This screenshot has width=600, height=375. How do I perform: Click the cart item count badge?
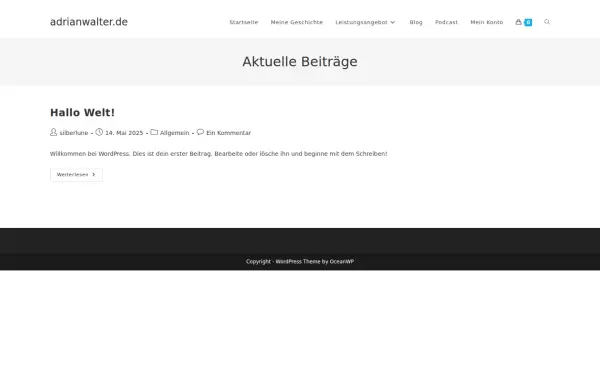(x=528, y=23)
